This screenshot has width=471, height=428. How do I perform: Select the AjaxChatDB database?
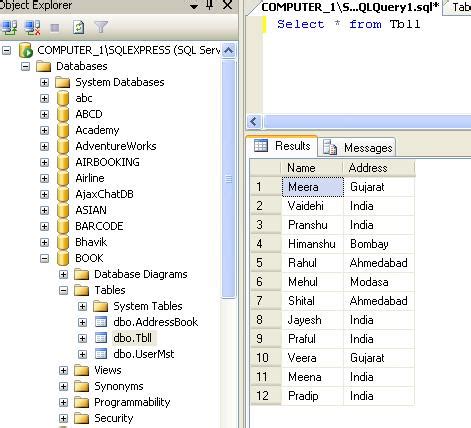pos(104,194)
